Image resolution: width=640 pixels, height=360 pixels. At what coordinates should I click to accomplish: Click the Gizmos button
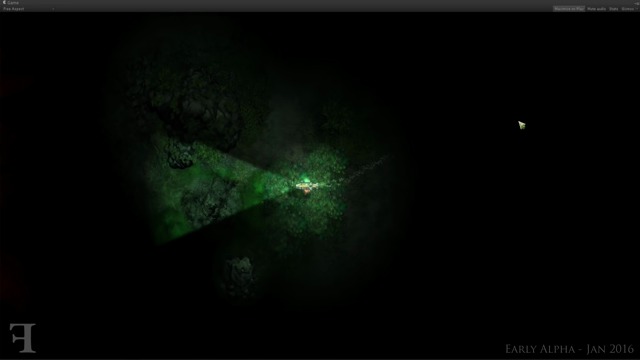[x=627, y=9]
